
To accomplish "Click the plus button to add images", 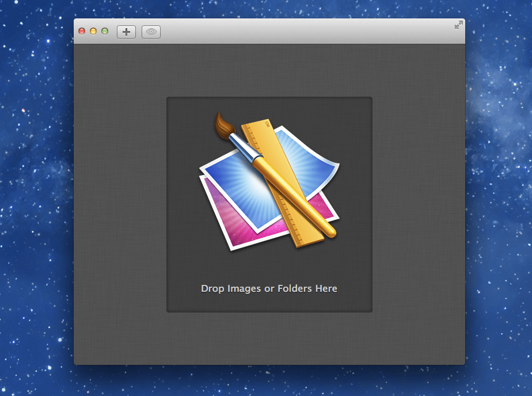I will (126, 32).
